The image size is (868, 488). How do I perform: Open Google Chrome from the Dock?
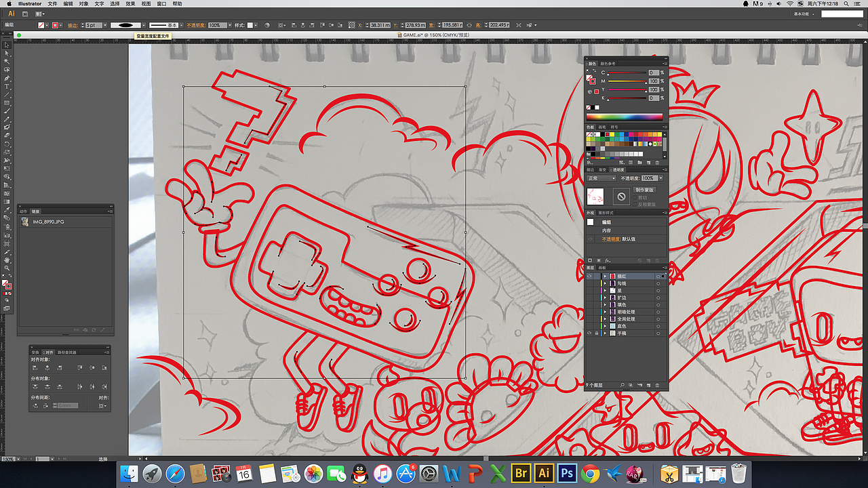coord(590,473)
